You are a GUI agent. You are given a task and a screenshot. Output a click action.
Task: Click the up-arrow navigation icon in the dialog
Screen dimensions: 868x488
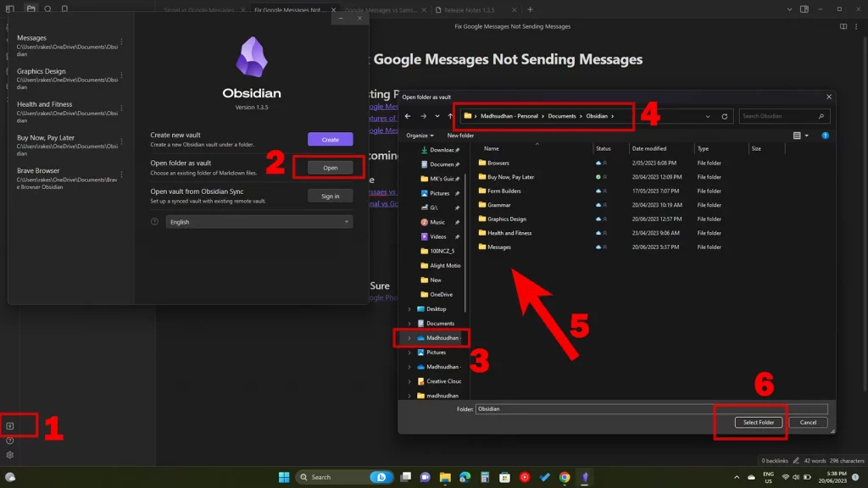coord(448,116)
